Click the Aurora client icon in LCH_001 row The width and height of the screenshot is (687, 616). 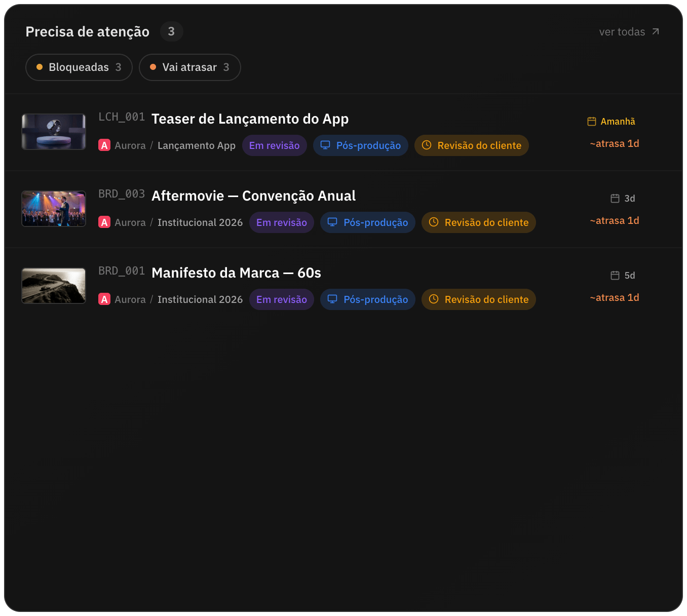click(x=104, y=145)
